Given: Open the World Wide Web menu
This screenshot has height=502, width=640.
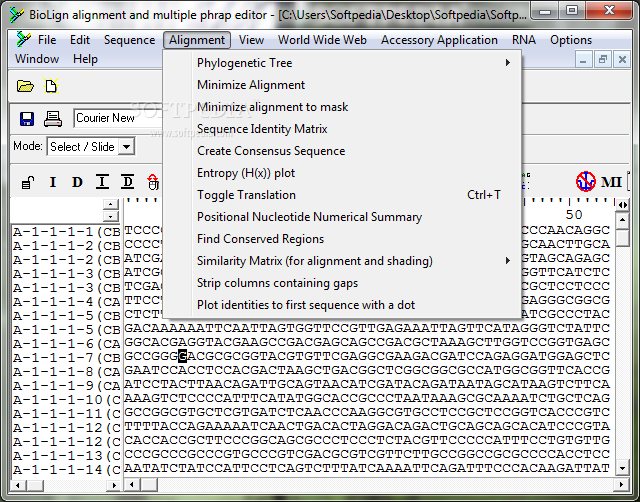Looking at the screenshot, I should click(322, 40).
